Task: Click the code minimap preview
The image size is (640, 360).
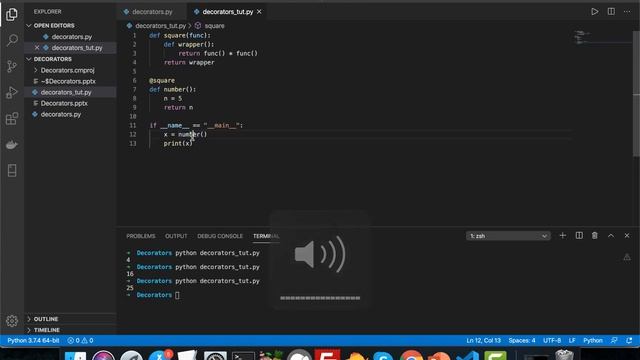Action: pyautogui.click(x=582, y=37)
